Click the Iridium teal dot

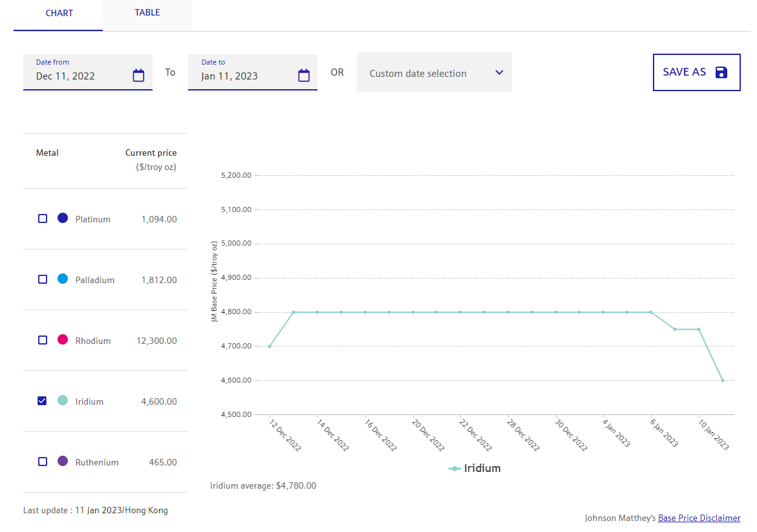click(x=63, y=401)
